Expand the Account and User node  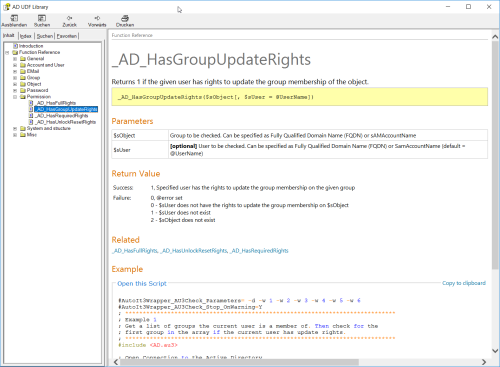click(15, 65)
